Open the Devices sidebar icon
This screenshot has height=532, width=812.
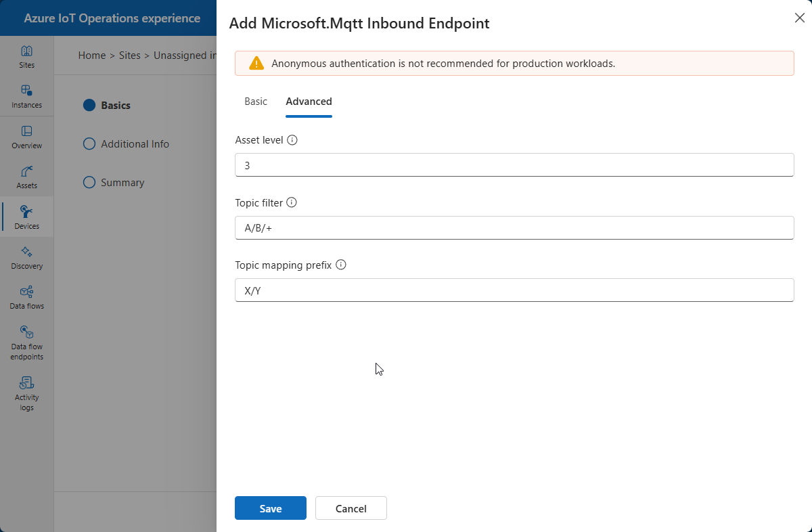pyautogui.click(x=27, y=217)
